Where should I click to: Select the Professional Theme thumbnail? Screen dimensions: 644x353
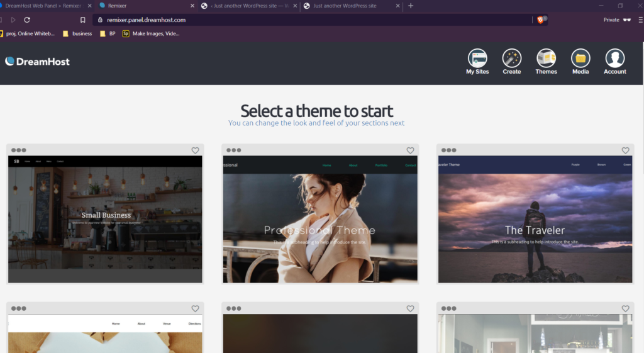point(320,219)
